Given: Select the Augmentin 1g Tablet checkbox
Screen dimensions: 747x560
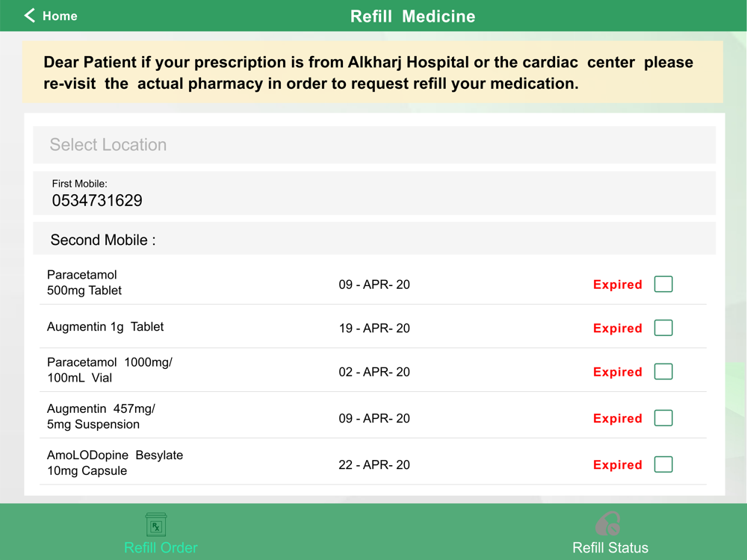Looking at the screenshot, I should pos(663,328).
